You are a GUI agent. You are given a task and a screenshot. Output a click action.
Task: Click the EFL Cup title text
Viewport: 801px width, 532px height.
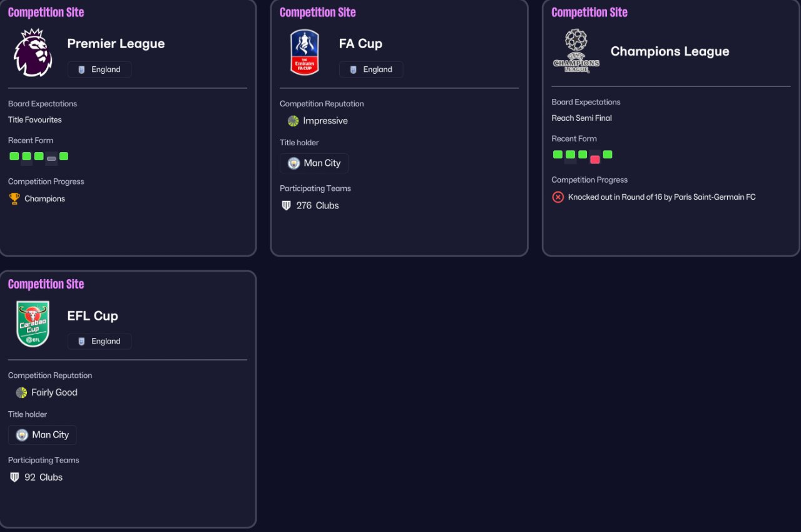93,316
